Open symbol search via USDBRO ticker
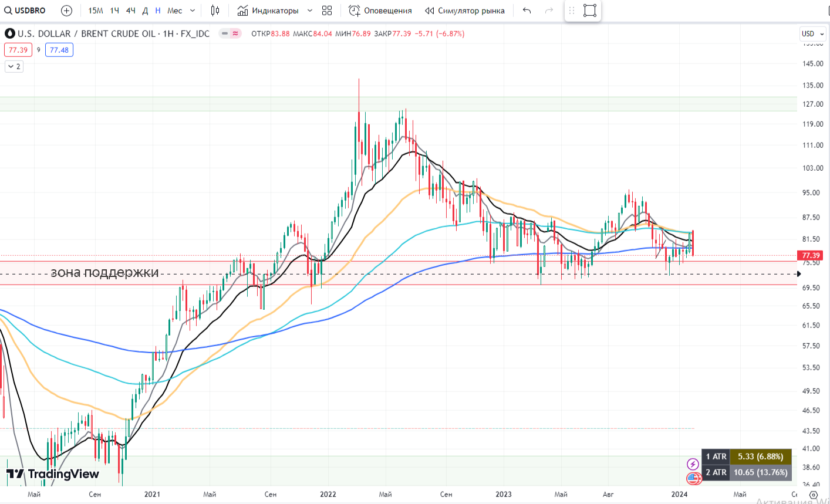 point(25,11)
